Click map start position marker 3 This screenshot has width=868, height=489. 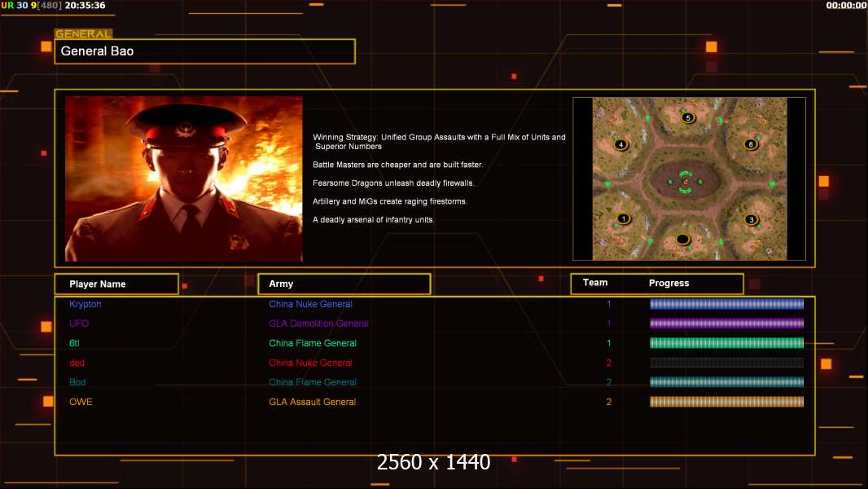[752, 219]
